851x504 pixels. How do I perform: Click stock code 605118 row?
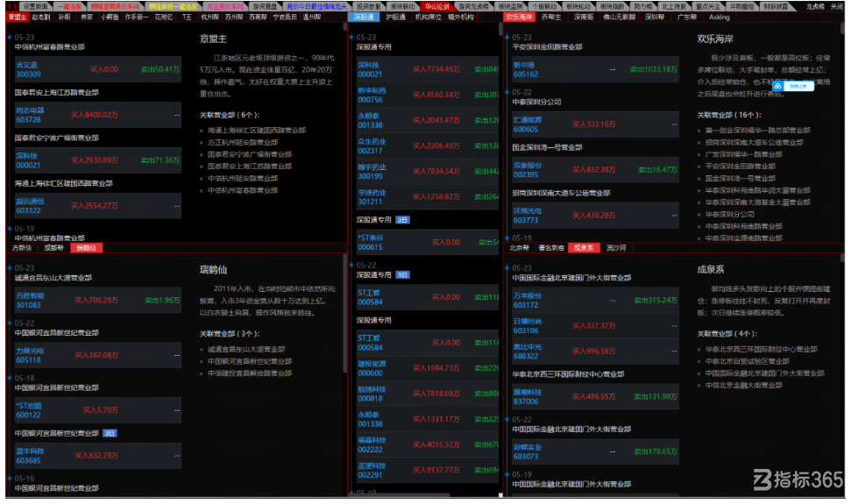pos(98,355)
